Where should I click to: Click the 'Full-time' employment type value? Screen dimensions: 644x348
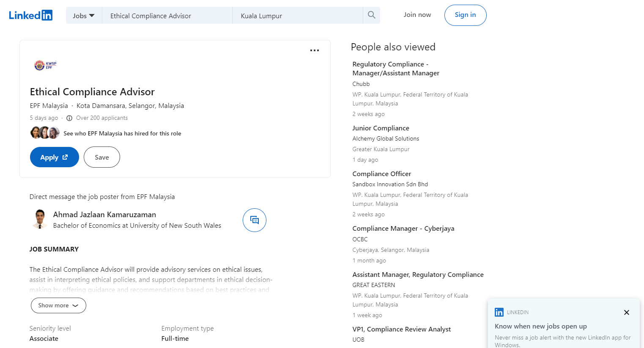click(x=175, y=339)
